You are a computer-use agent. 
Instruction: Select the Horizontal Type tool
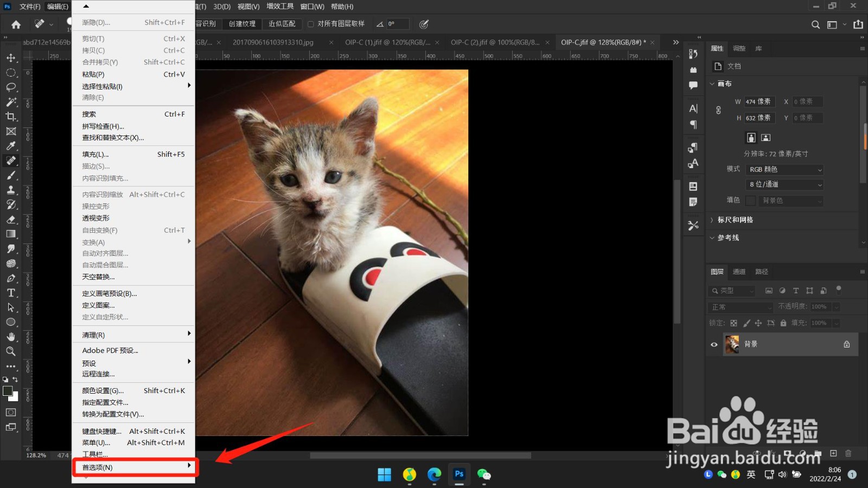pos(11,293)
